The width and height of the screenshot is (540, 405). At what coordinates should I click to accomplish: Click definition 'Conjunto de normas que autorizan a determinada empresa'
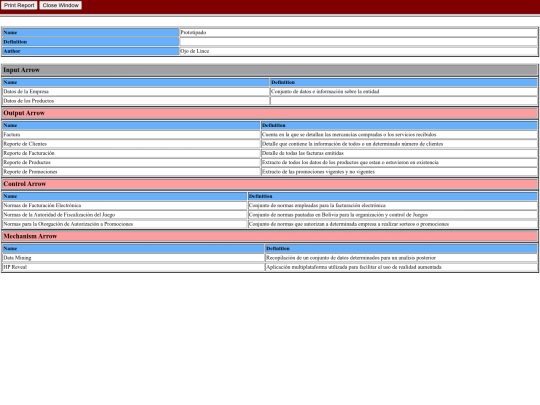[x=393, y=224]
